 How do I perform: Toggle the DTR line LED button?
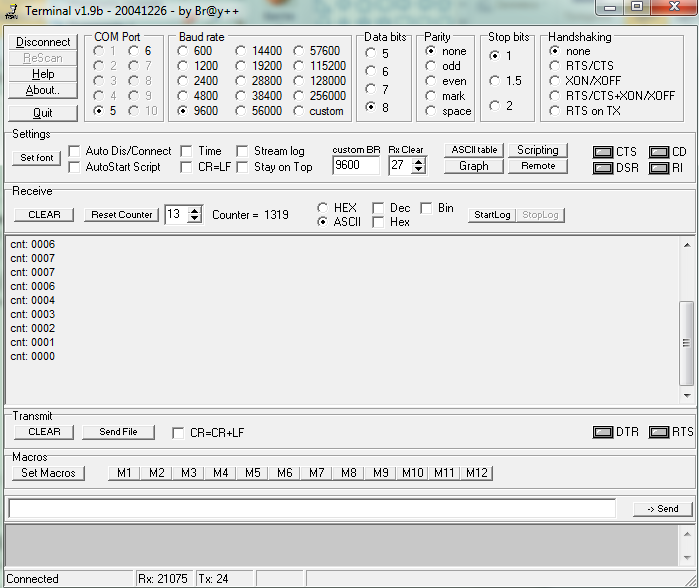603,432
